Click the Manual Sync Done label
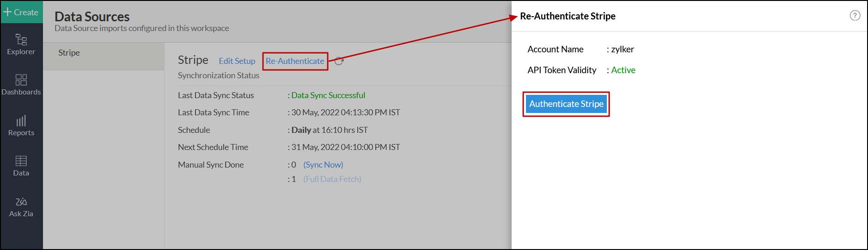This screenshot has width=868, height=250. coord(211,165)
